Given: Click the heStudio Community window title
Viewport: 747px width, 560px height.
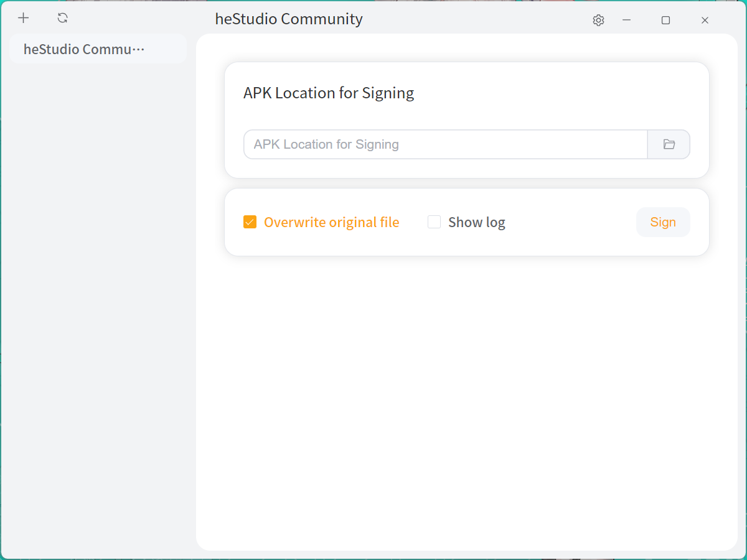Looking at the screenshot, I should [x=289, y=19].
